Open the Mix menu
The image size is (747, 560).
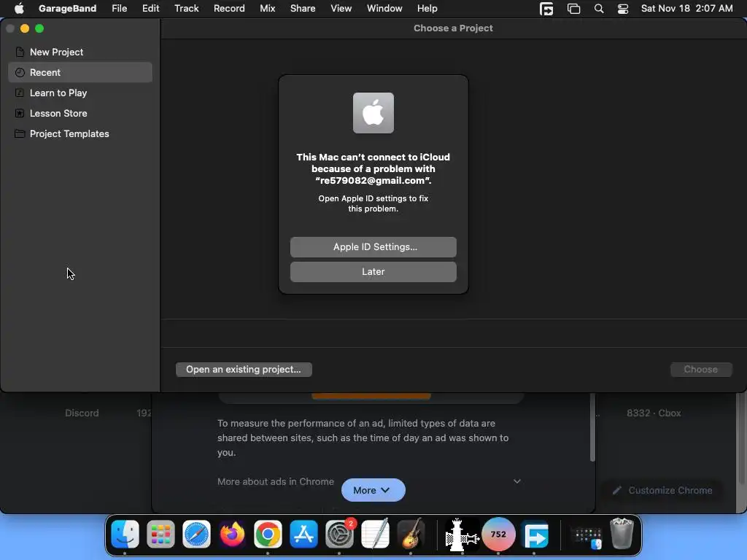(x=267, y=8)
